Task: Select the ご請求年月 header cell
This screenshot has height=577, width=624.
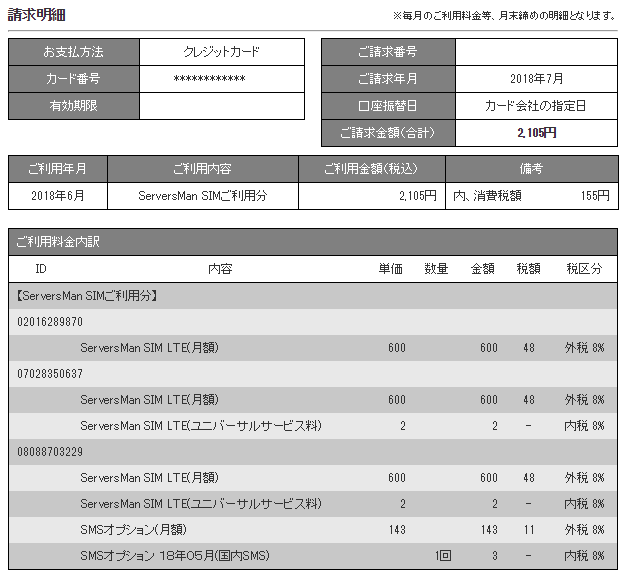Action: click(x=388, y=79)
